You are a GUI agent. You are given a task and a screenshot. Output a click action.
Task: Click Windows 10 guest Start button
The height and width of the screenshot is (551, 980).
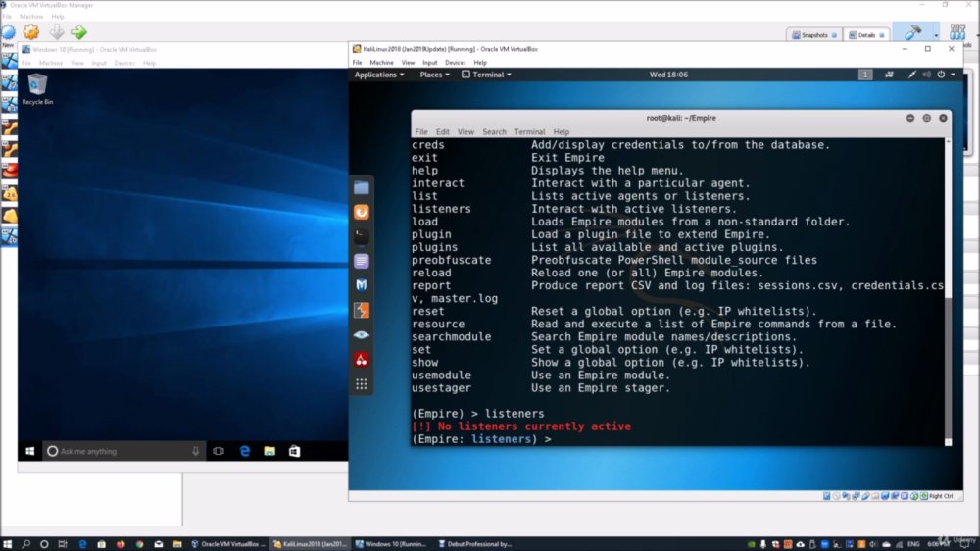click(30, 451)
